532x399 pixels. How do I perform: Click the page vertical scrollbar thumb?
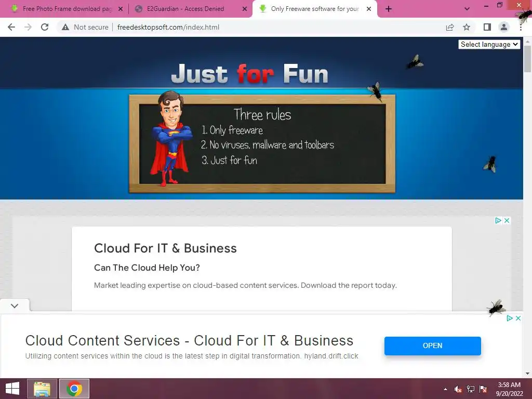(527, 59)
